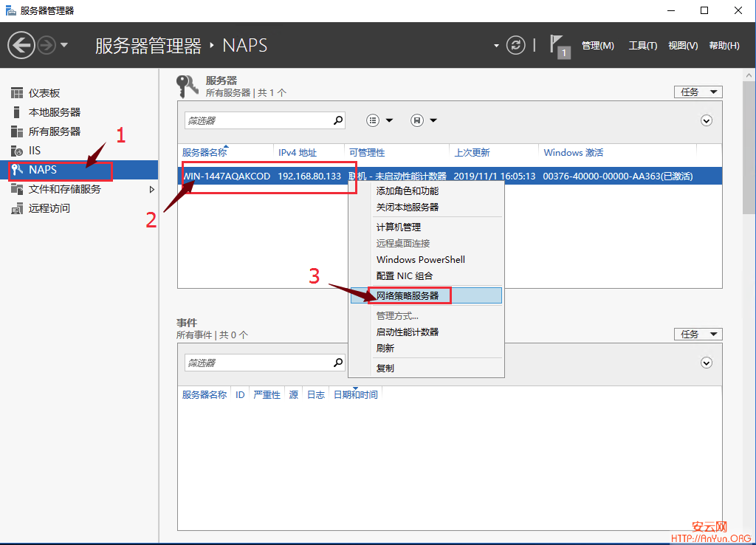Click the search magnifier in servers filter
Screen dimensions: 756x545
tap(338, 120)
